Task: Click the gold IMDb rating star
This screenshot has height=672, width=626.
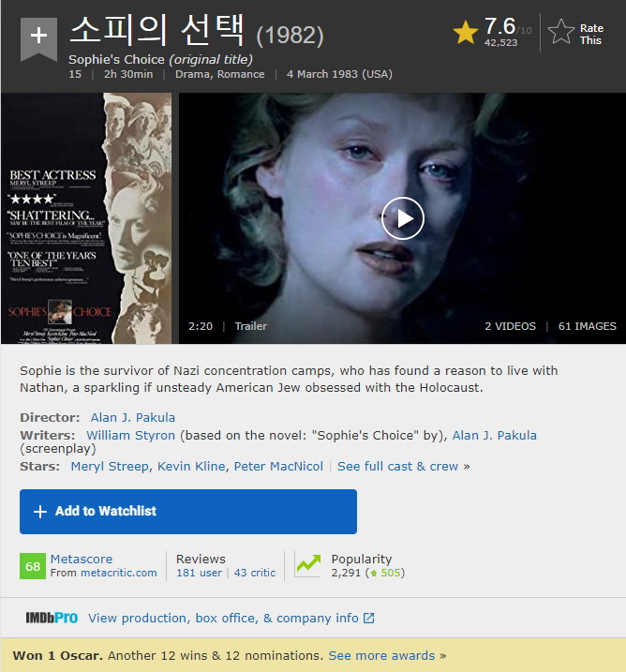Action: [x=465, y=33]
